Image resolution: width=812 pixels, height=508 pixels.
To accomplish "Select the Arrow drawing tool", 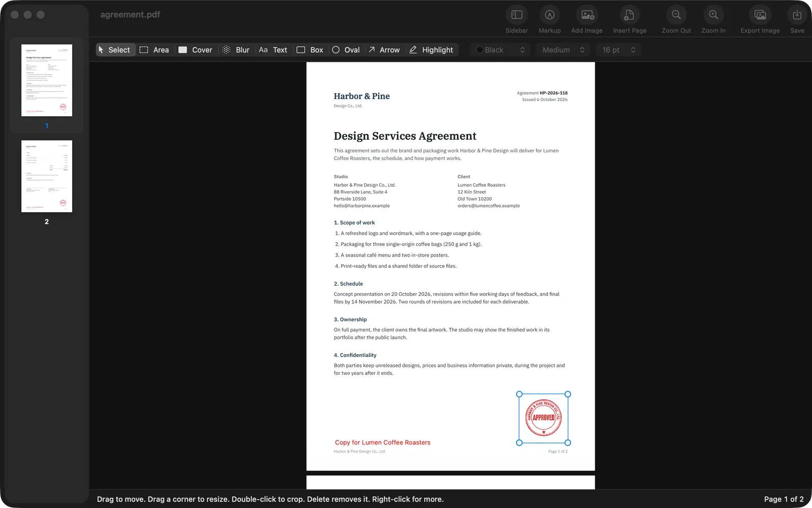I will click(x=384, y=50).
